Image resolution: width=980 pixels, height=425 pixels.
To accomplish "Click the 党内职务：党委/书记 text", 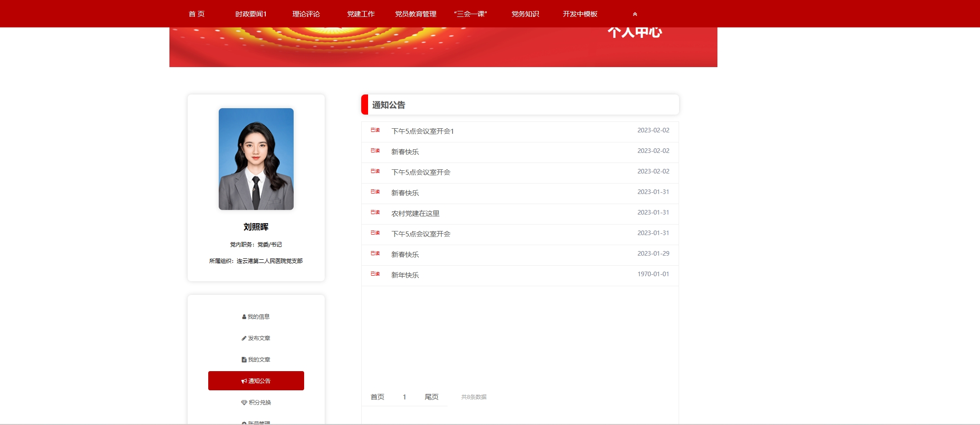I will 256,245.
